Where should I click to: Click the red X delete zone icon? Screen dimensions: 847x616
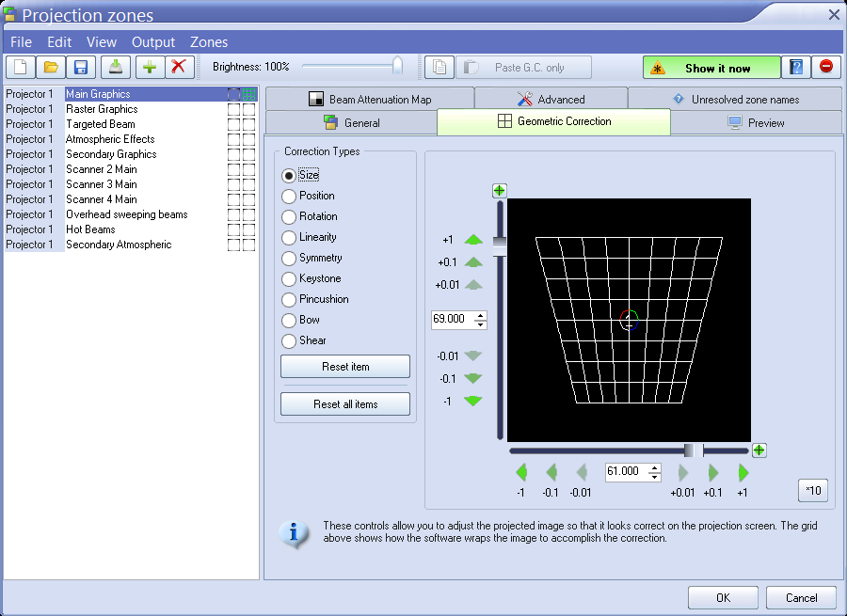(x=178, y=67)
